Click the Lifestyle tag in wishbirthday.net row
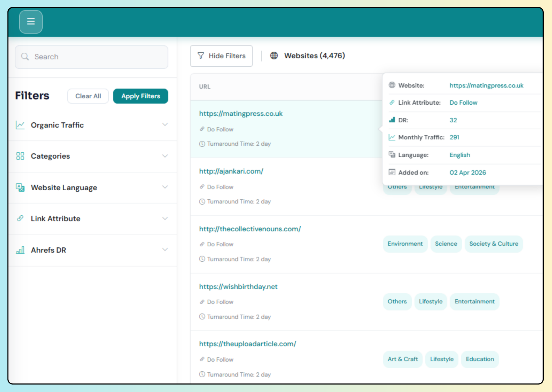 pyautogui.click(x=431, y=302)
